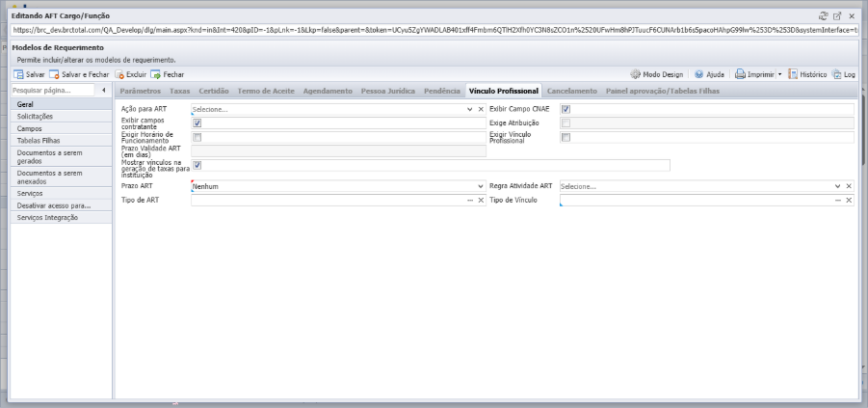Open the Ajuda help icon

699,74
